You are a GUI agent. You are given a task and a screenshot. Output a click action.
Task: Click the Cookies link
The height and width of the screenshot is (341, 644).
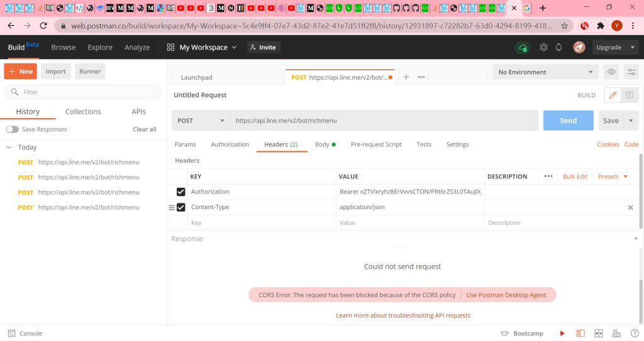point(608,144)
